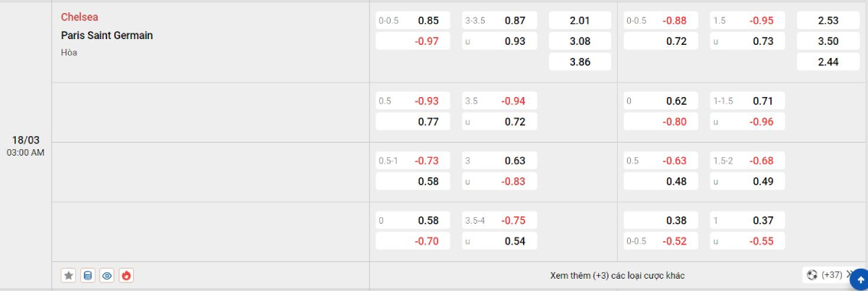Select Chelsea win odds 2.01

tap(580, 20)
